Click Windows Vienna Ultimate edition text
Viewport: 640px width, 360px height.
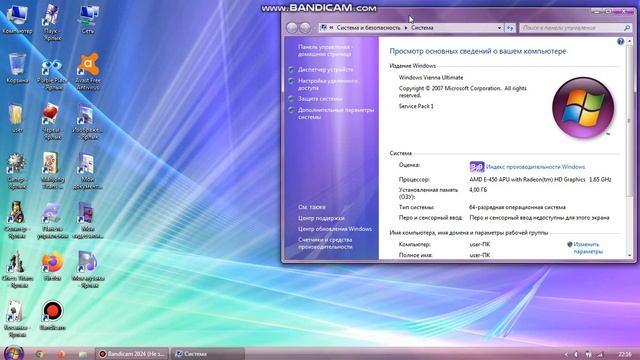(x=431, y=78)
